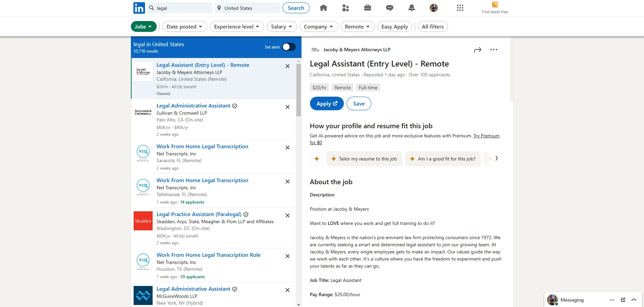Open more options ellipsis for the job
644x307 pixels.
tap(494, 50)
